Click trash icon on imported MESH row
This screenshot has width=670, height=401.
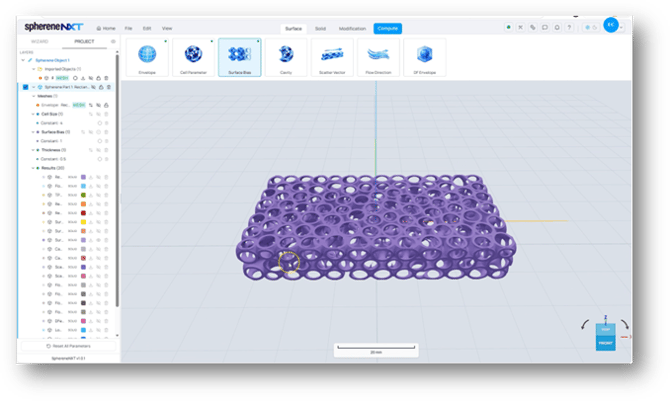coord(106,78)
